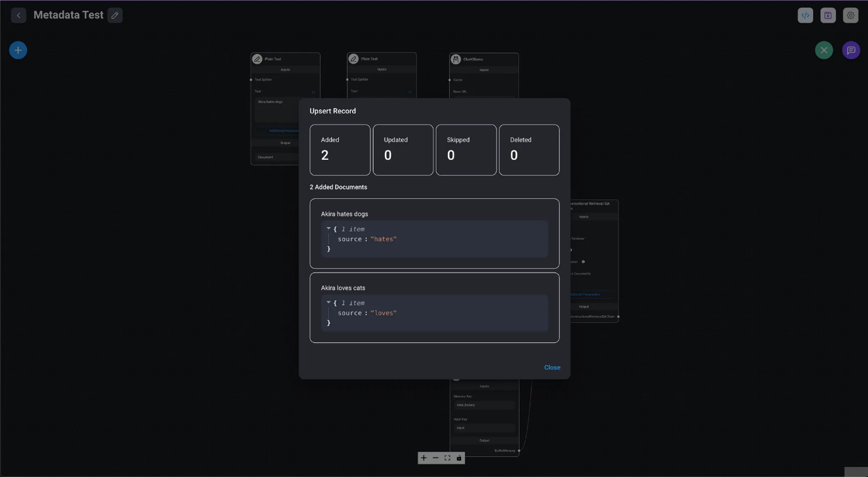Close the Upsert Record dialog
The image size is (868, 477).
(x=552, y=368)
